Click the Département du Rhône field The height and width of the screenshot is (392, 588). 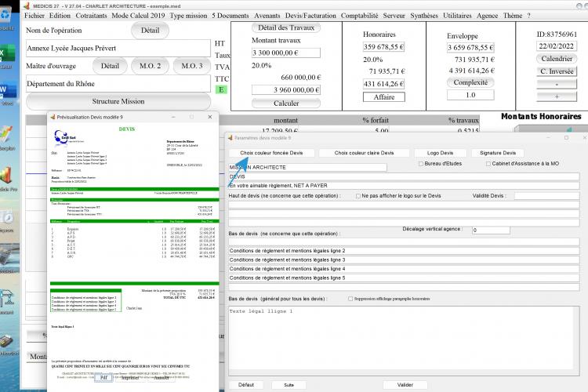tap(118, 84)
